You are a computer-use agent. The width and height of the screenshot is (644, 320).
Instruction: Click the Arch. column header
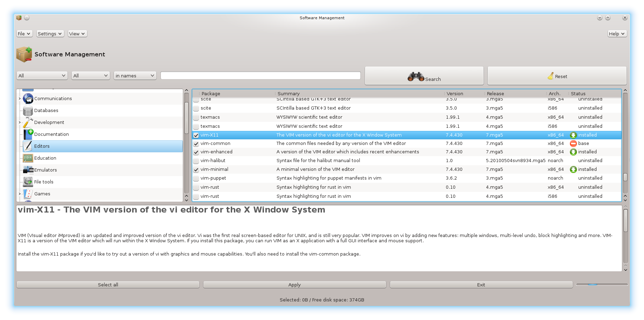click(557, 93)
